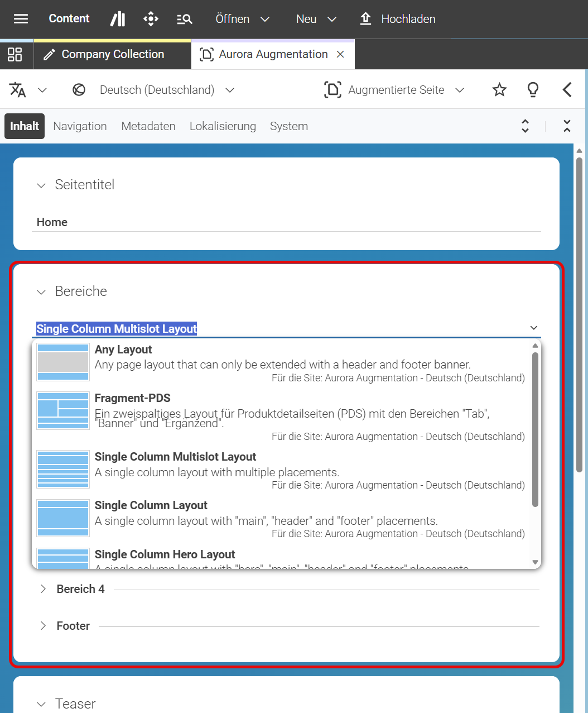Open the dashboard grid icon

coord(15,54)
